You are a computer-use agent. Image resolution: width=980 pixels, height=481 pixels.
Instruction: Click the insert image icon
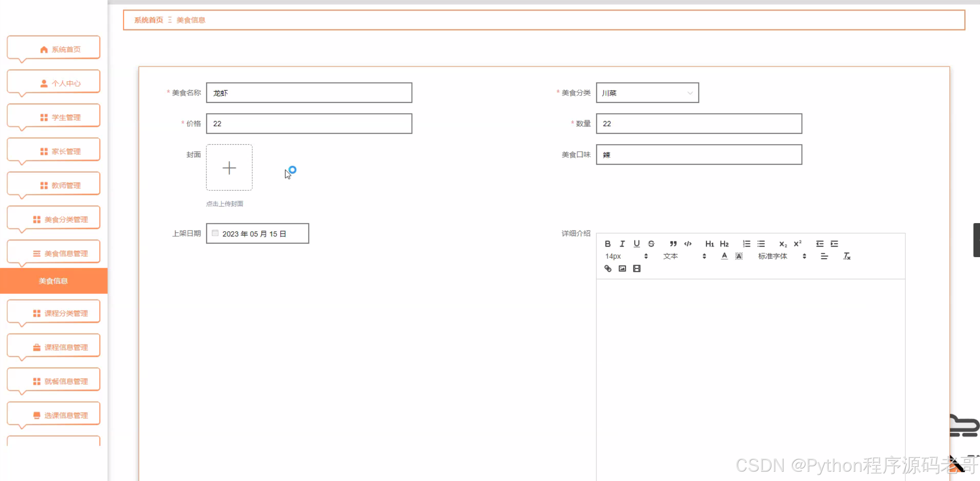click(x=622, y=268)
